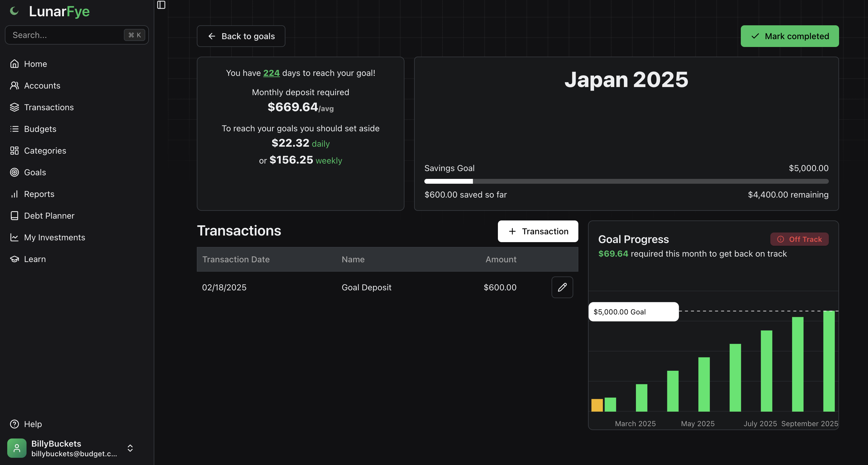Click the billybuckets@budget.c... email text
The image size is (868, 465).
click(74, 454)
